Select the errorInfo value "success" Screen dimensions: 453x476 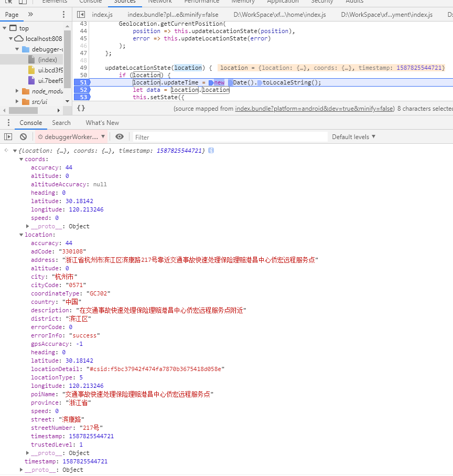[84, 335]
